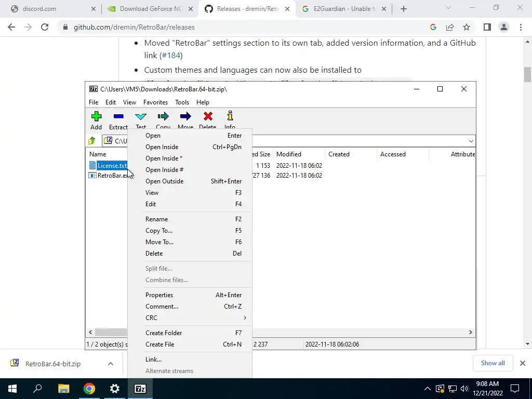Open File Explorer from taskbar
The height and width of the screenshot is (399, 532).
(63, 389)
